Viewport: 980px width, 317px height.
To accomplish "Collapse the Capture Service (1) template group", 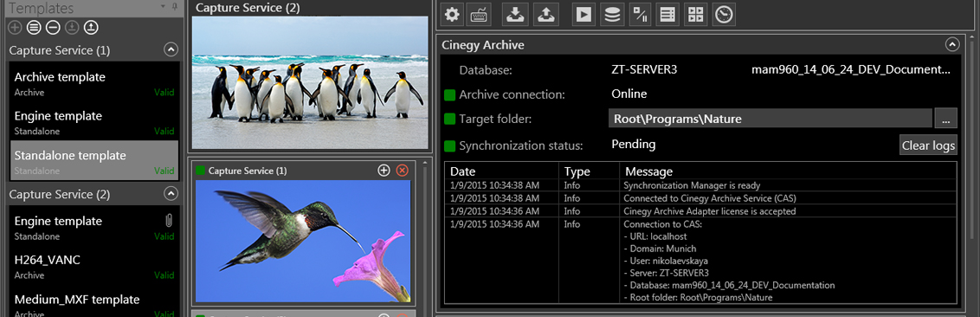I will (x=170, y=50).
